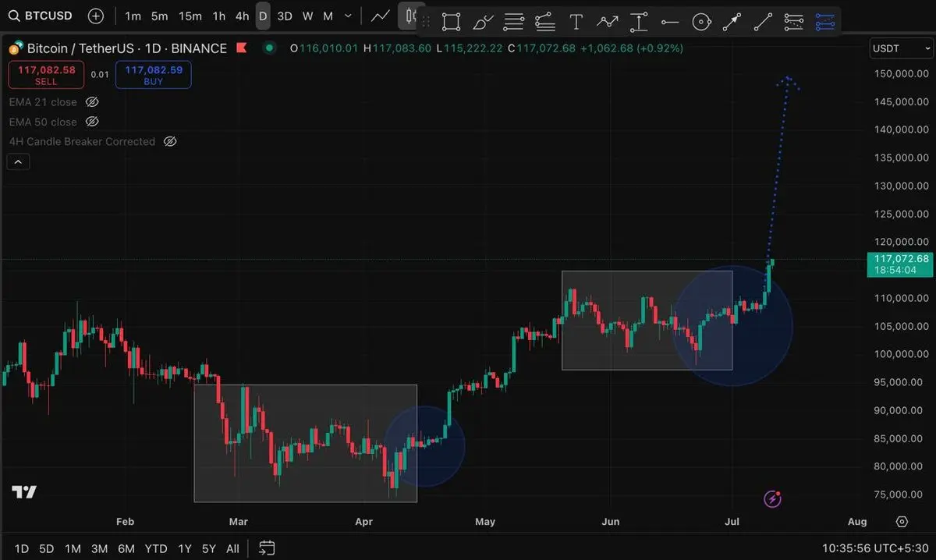Click the 117,082.58 SELL button
This screenshot has width=936, height=560.
(46, 75)
